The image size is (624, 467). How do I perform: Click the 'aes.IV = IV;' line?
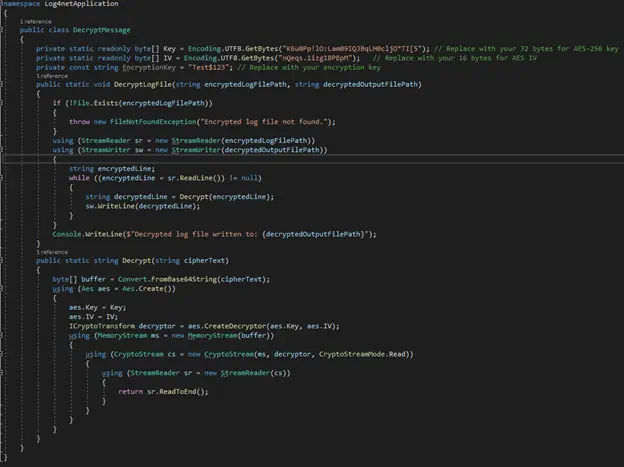coord(93,317)
